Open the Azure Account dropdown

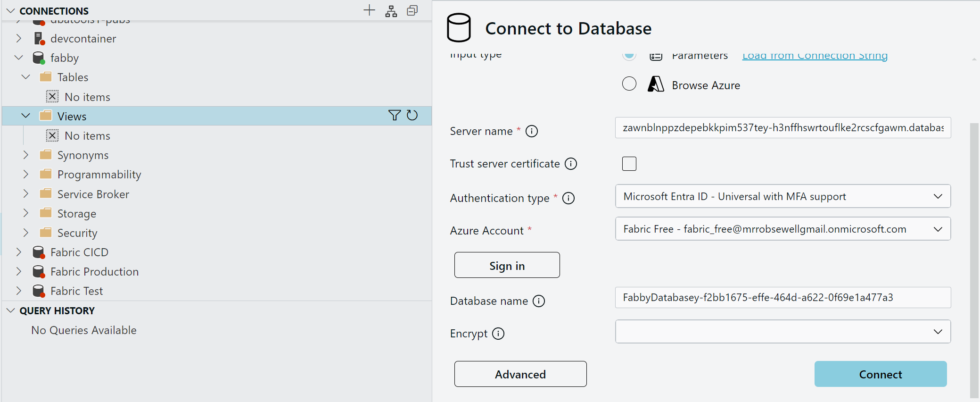click(x=782, y=229)
